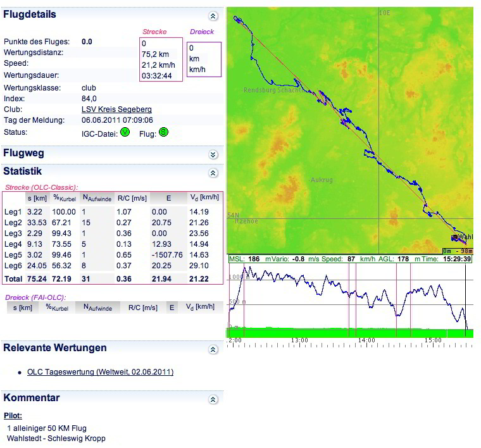Click the Aukrug label on the map

coord(320,180)
